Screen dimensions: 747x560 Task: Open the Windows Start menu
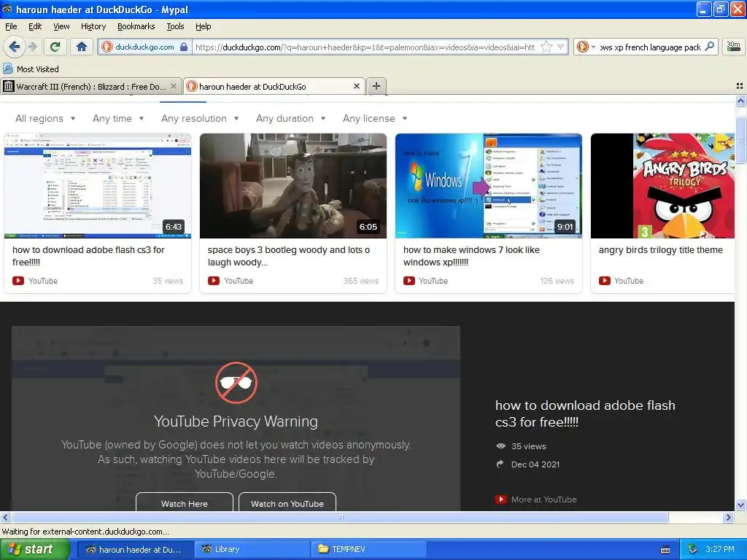(x=34, y=549)
